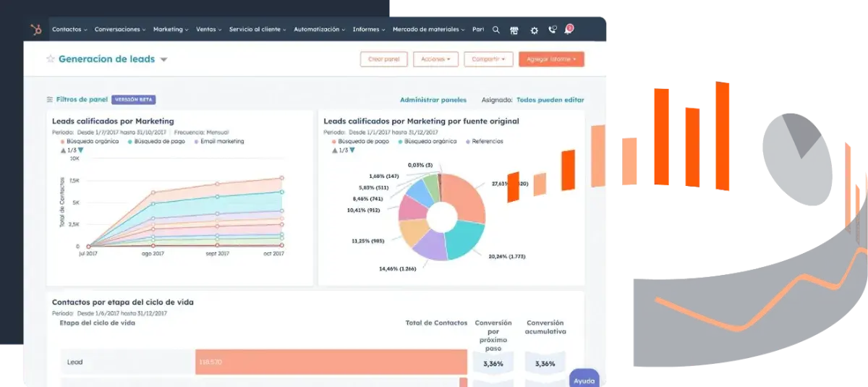Screen dimensions: 868x387
Task: Select the orange 11,25% pie slice
Action: pos(413,232)
